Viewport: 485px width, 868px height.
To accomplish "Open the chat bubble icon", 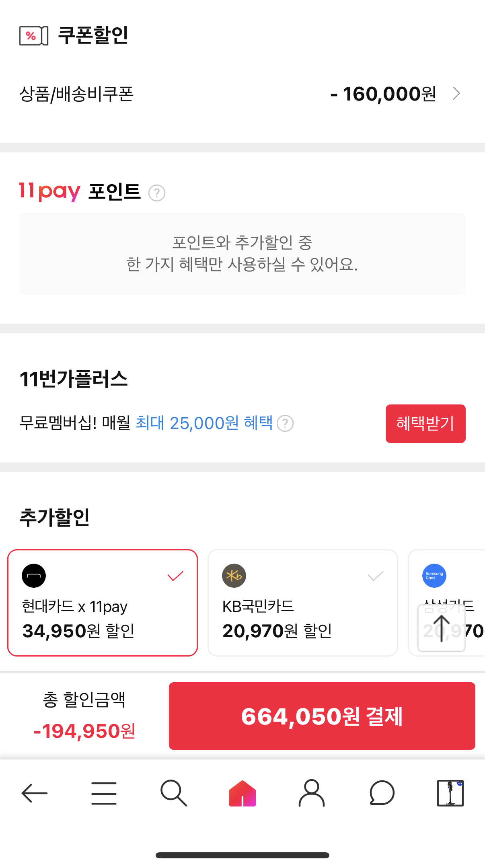I will [x=382, y=793].
